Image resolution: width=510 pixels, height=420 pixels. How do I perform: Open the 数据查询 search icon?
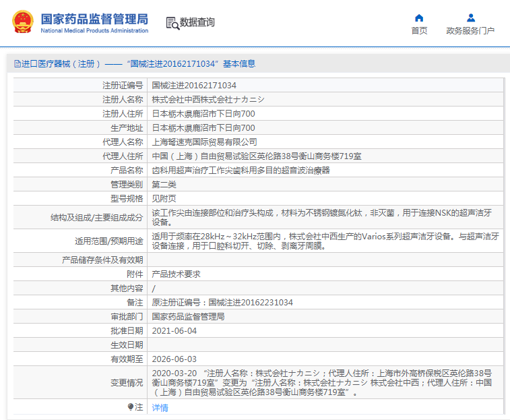[172, 23]
